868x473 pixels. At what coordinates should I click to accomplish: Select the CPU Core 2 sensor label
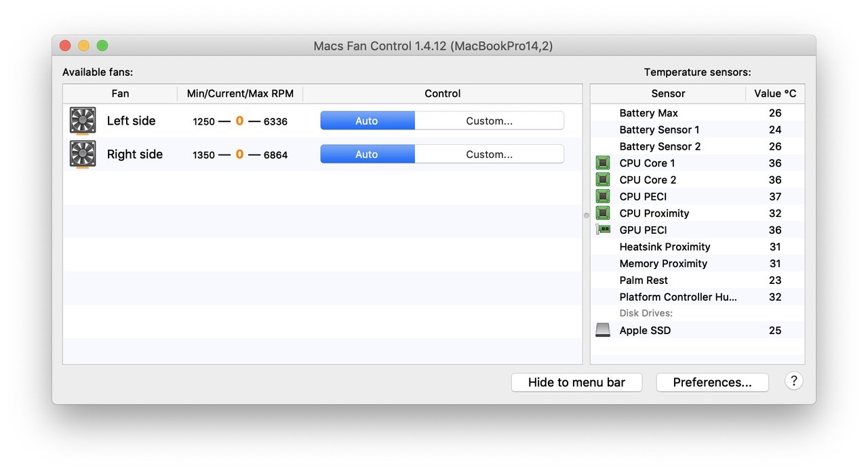pos(648,180)
